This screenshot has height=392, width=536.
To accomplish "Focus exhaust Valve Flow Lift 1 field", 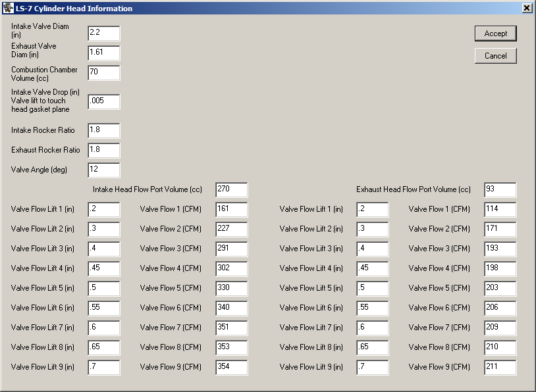I will [x=373, y=210].
